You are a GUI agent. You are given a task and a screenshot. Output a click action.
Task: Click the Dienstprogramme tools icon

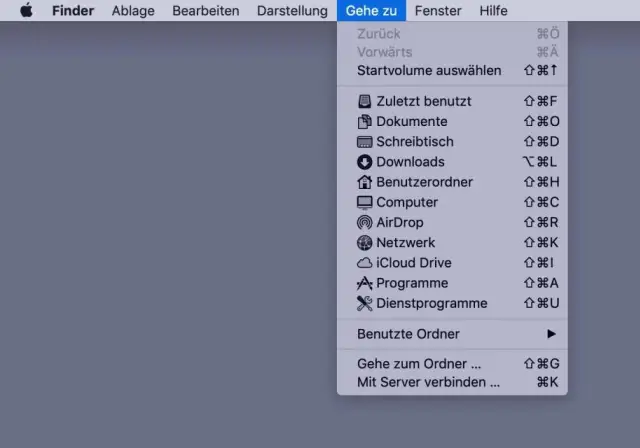tap(365, 303)
